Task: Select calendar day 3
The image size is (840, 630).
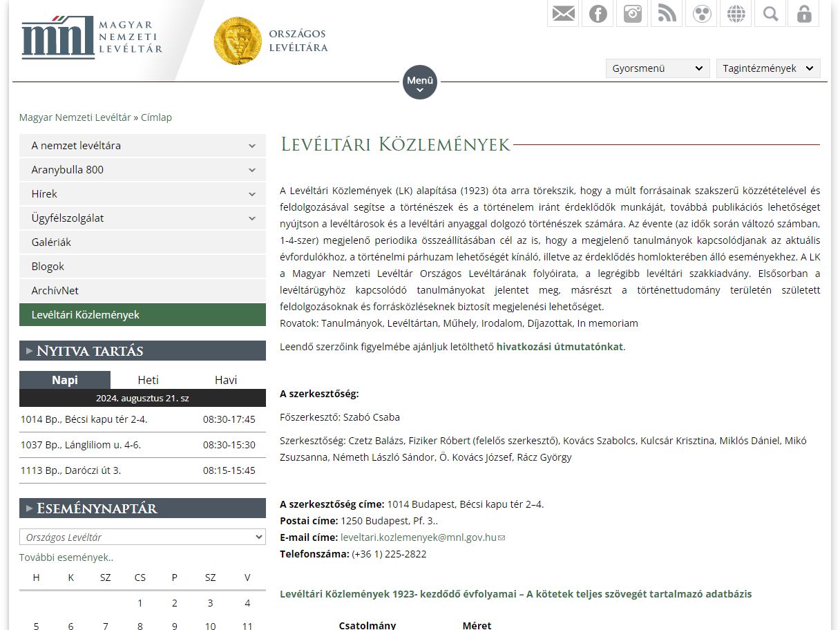Action: click(x=211, y=603)
